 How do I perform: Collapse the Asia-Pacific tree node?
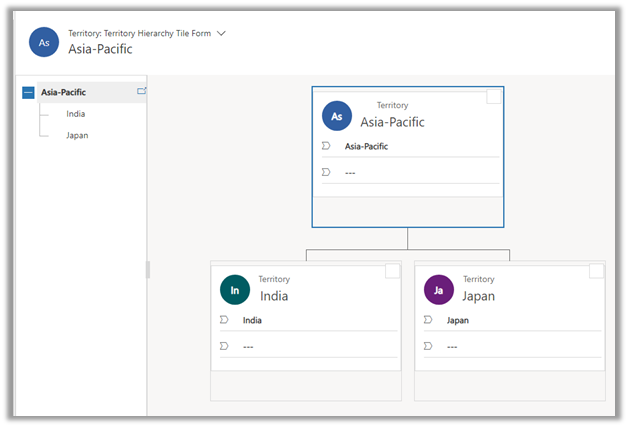click(x=28, y=92)
